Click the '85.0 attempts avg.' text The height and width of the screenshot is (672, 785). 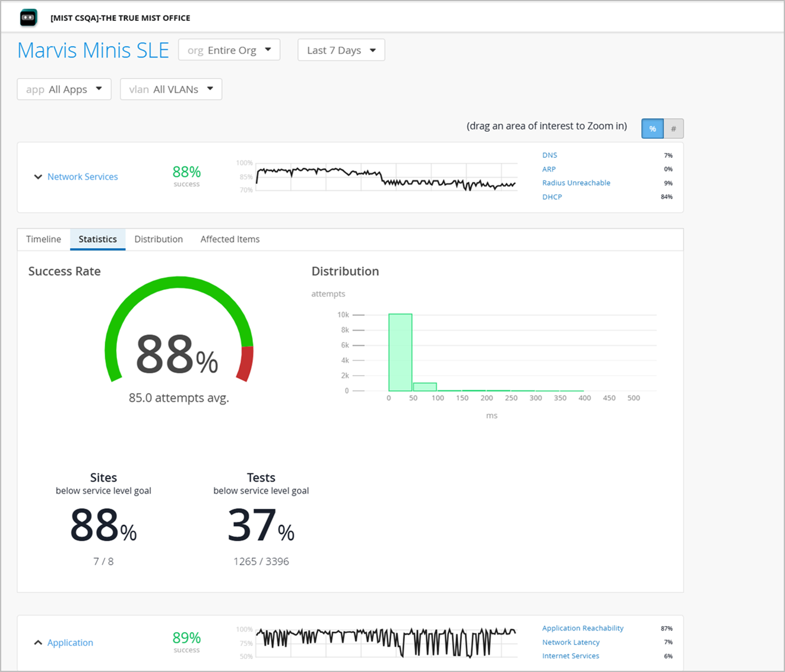pos(179,398)
